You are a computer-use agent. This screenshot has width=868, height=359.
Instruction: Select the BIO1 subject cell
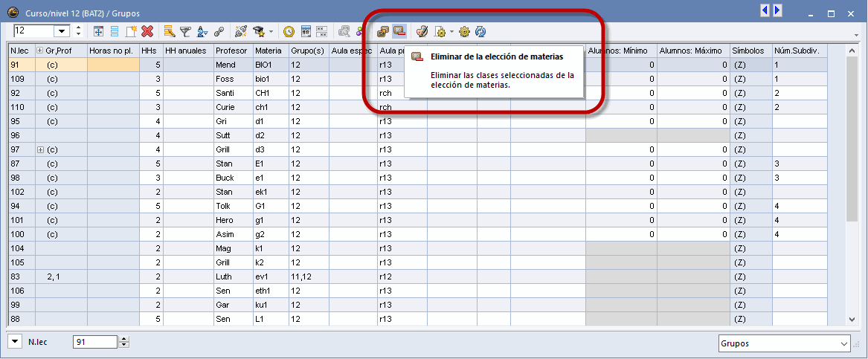point(271,65)
